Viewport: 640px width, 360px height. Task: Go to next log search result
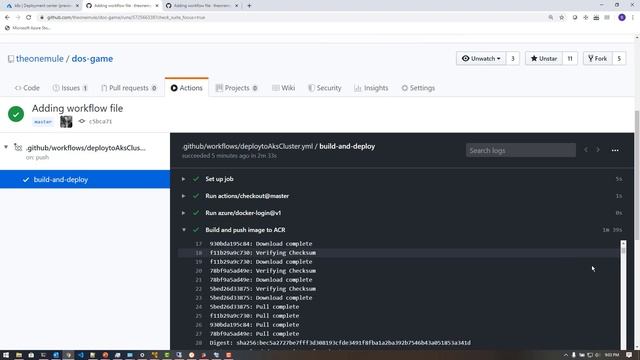[598, 150]
